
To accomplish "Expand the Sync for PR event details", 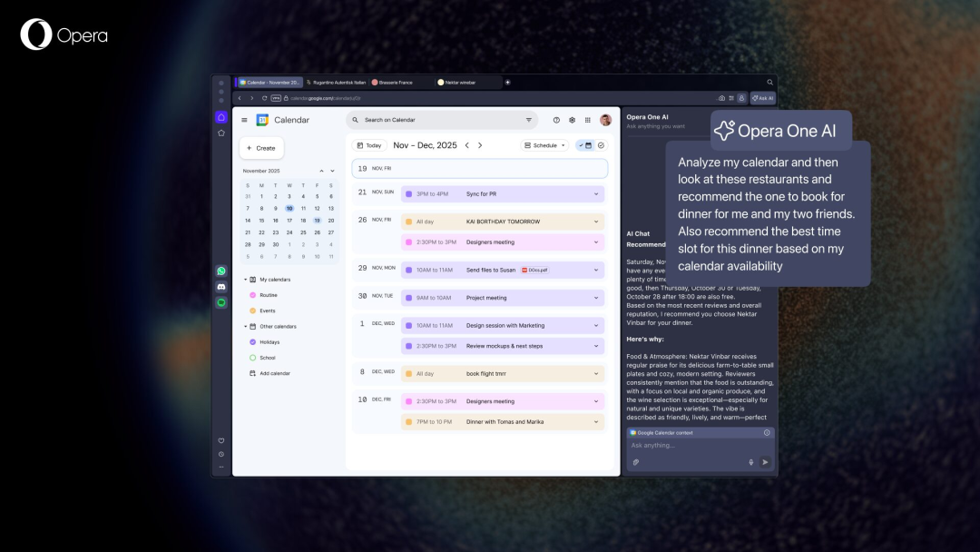I will (x=596, y=193).
